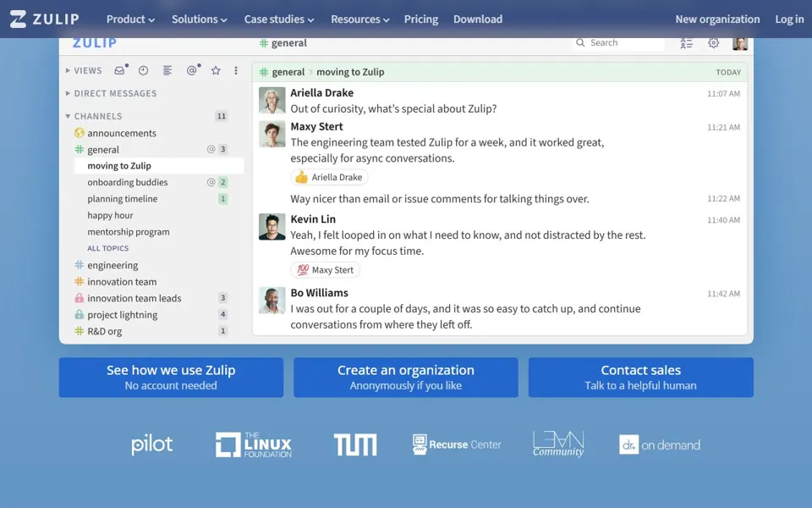Click the announcements channel globe icon

coord(80,133)
